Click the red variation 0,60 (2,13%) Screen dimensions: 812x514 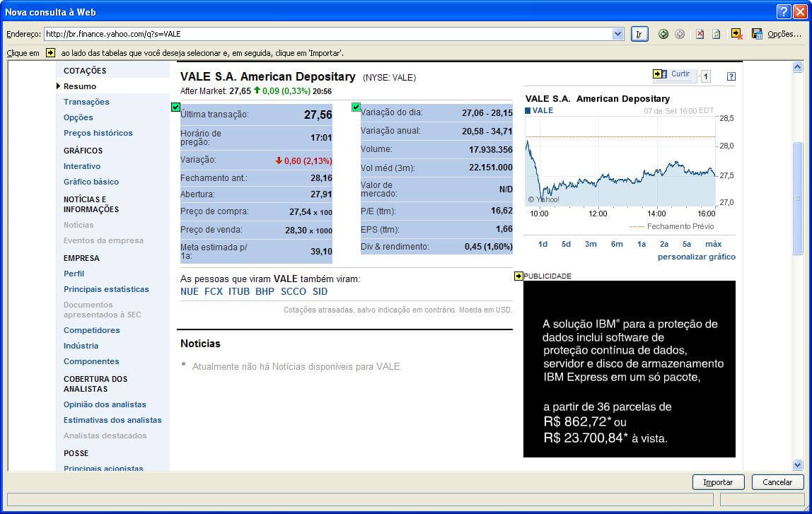[304, 161]
